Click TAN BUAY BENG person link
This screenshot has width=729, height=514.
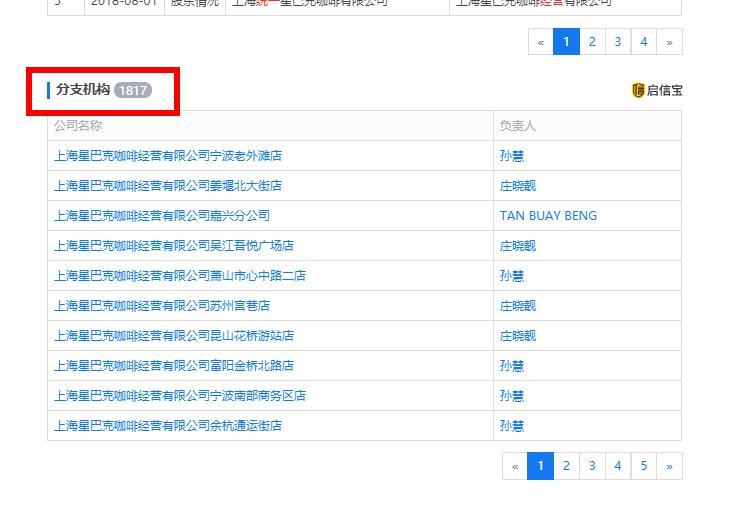[549, 216]
